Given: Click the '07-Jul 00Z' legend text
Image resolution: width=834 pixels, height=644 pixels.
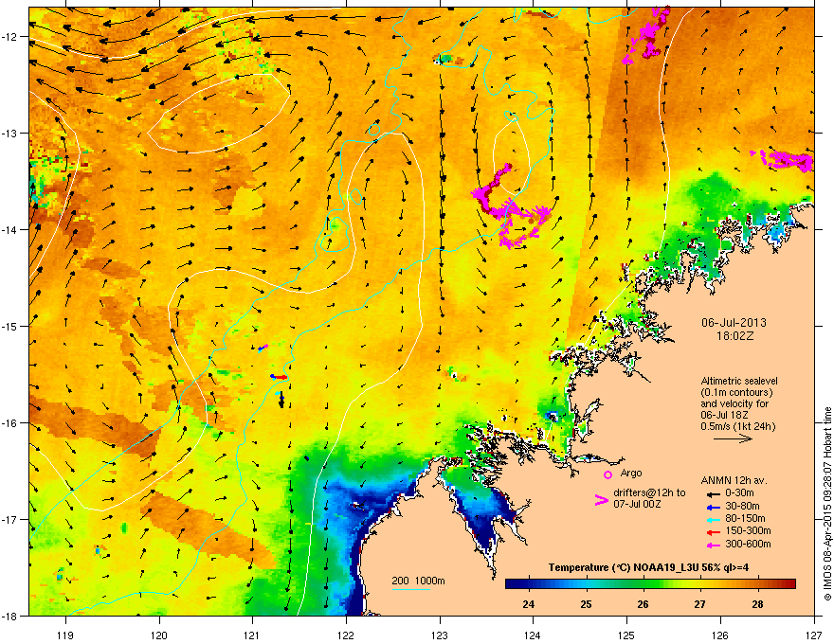Looking at the screenshot, I should (x=637, y=504).
